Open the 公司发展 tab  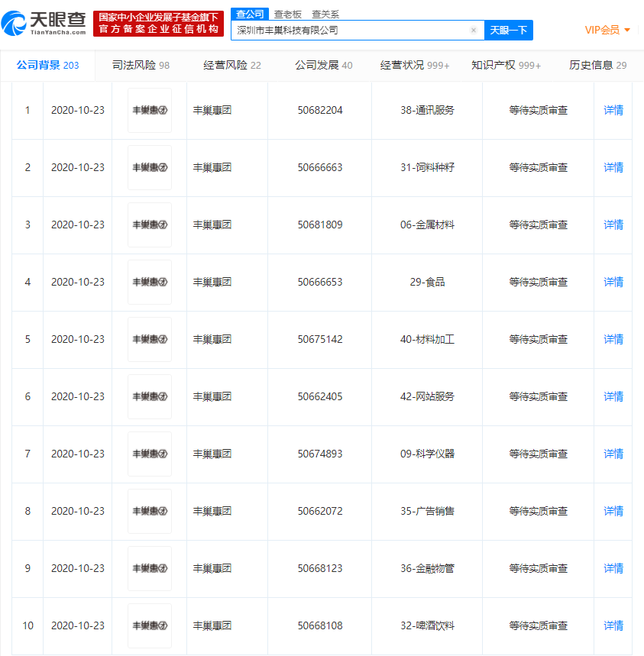pos(324,65)
